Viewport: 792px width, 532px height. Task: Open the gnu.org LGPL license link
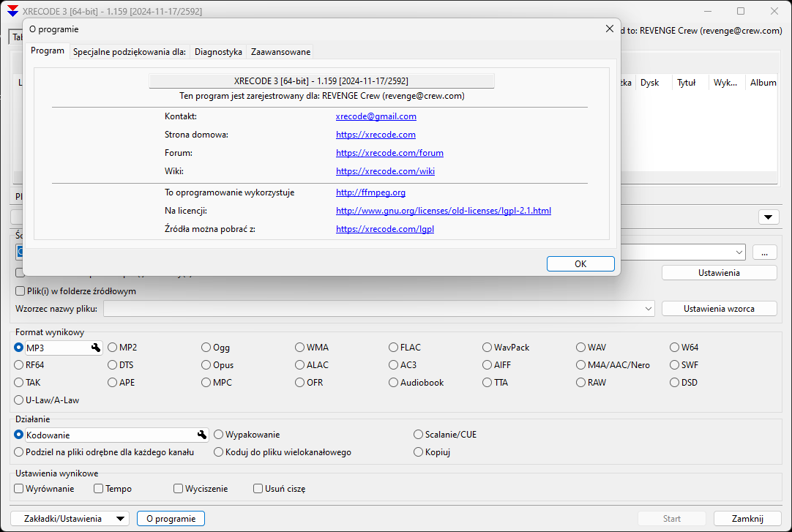click(x=444, y=211)
